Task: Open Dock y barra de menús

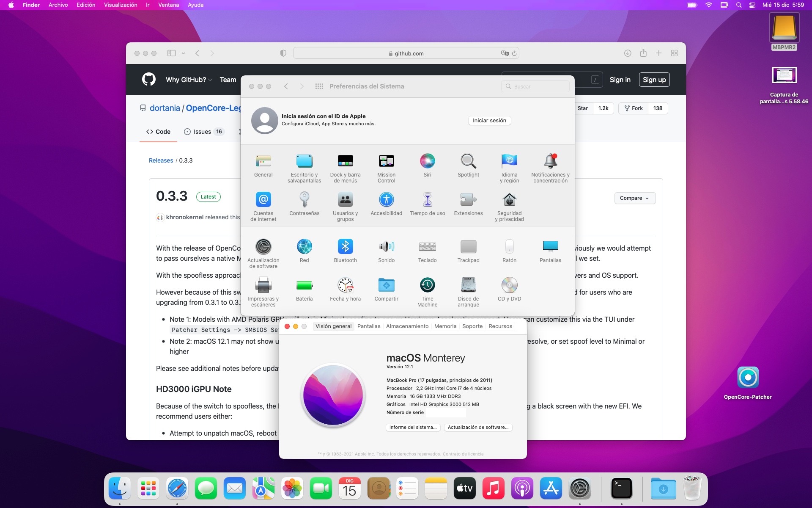Action: (x=345, y=161)
